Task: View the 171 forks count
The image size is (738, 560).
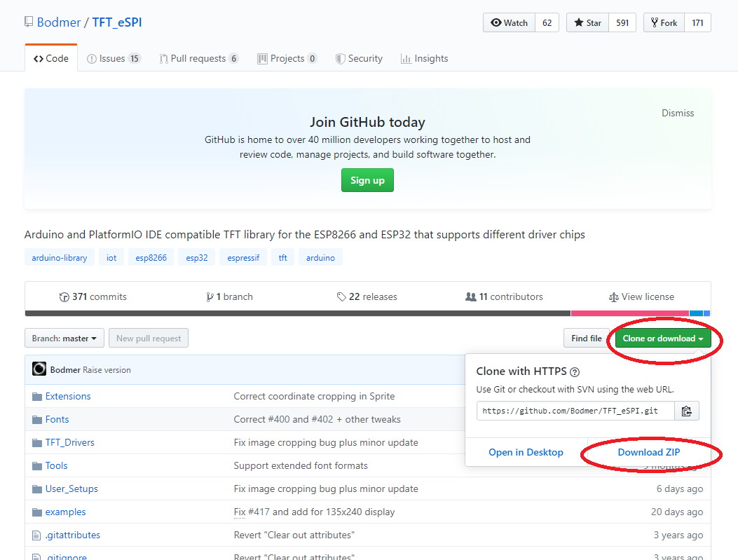Action: [697, 22]
